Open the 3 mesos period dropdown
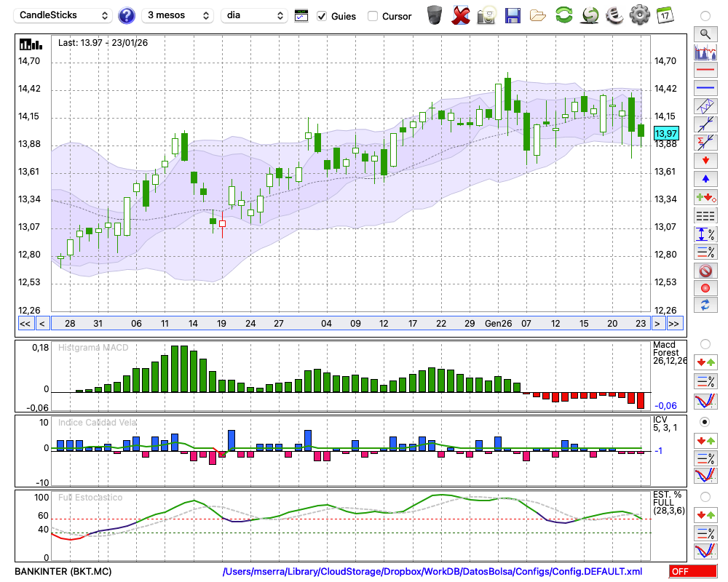 click(x=178, y=15)
